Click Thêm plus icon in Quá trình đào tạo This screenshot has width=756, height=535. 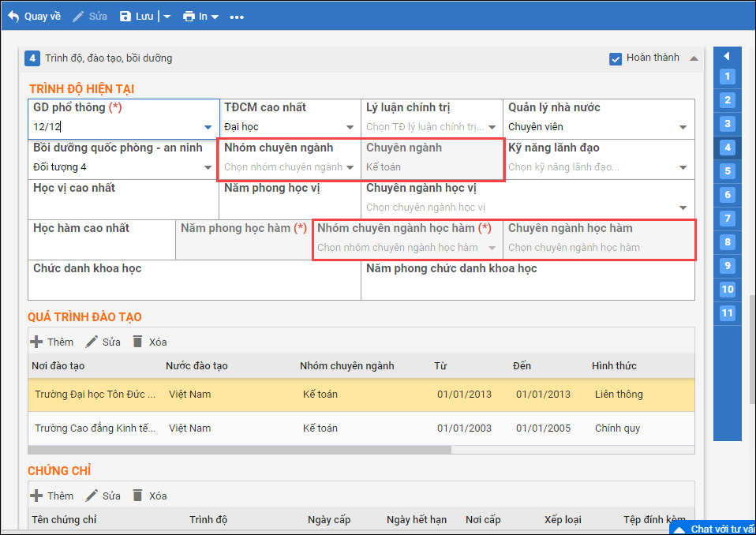(x=36, y=342)
